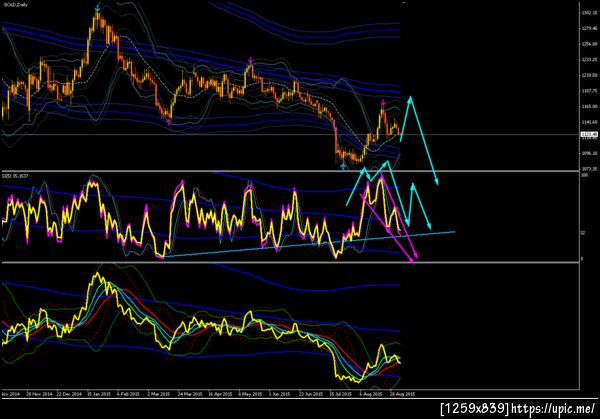Image resolution: width=600 pixels, height=419 pixels.
Task: Click the 1187.75 price axis label
Action: (x=589, y=91)
